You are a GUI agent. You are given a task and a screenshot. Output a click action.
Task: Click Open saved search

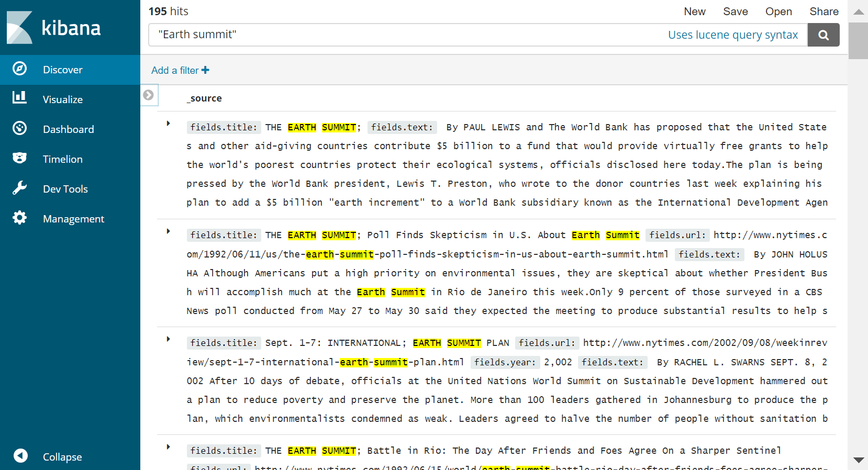[x=778, y=12]
